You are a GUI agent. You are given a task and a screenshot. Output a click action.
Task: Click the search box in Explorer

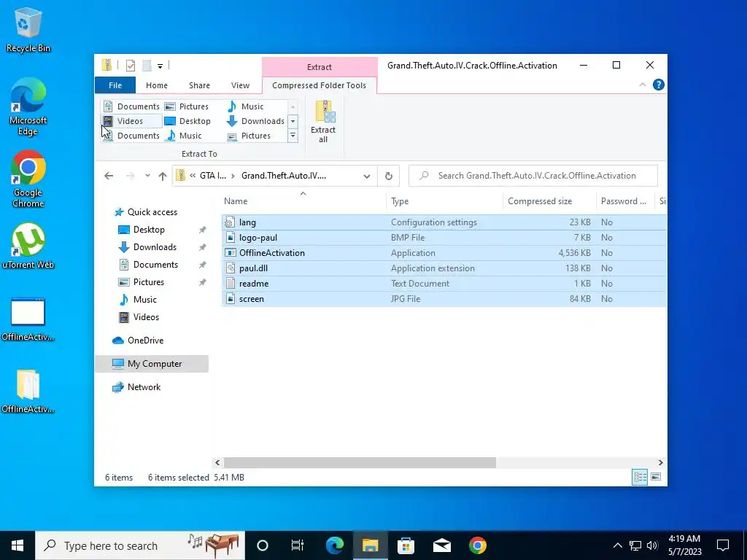533,176
